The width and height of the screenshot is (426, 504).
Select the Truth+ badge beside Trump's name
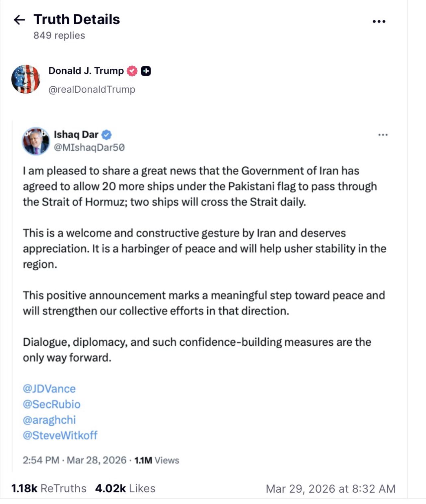(x=145, y=70)
